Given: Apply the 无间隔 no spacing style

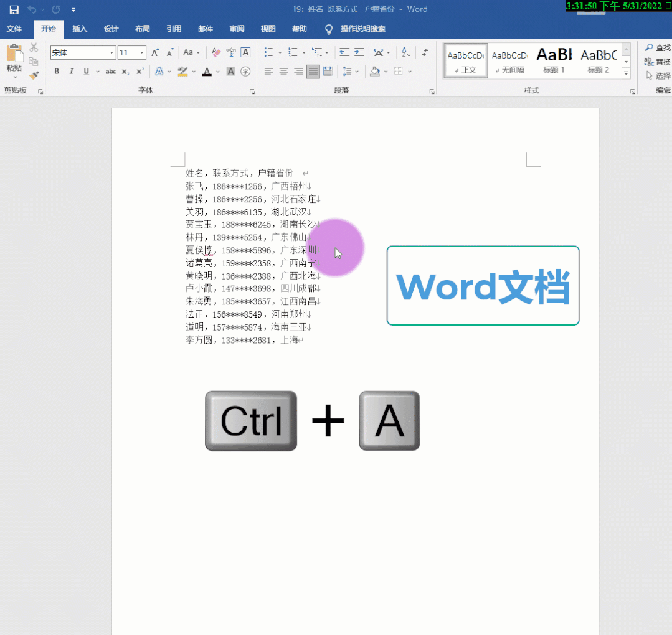Looking at the screenshot, I should coord(510,61).
